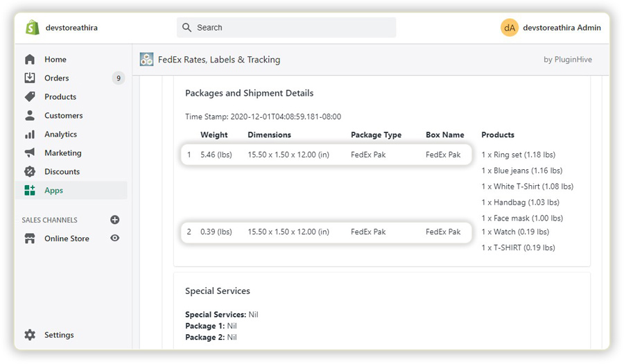Click the 1 x Handbag product

pos(520,202)
